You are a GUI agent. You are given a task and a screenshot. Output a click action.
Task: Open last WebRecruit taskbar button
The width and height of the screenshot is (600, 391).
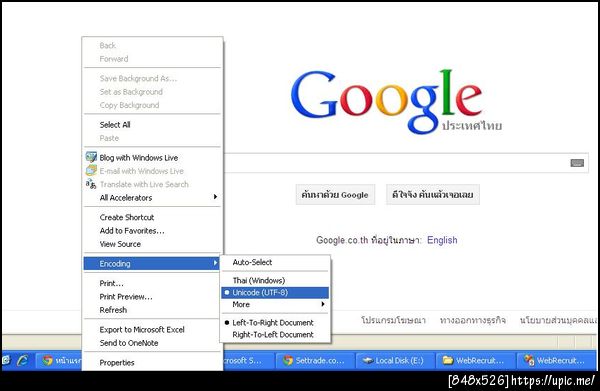coord(556,360)
